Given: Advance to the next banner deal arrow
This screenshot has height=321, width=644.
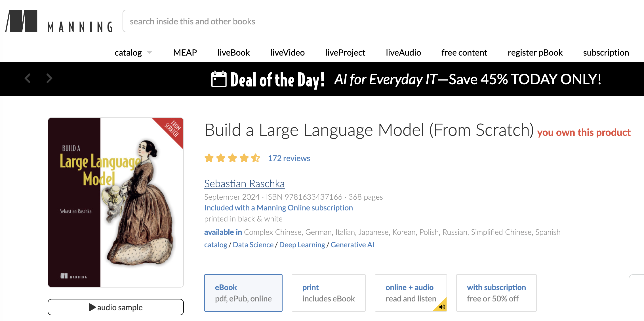Looking at the screenshot, I should coord(49,79).
